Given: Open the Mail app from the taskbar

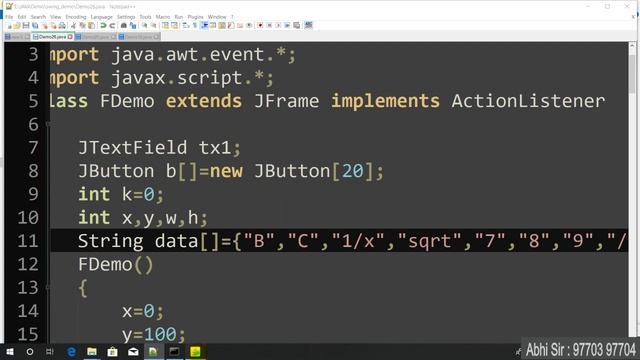Looking at the screenshot, I should 133,352.
